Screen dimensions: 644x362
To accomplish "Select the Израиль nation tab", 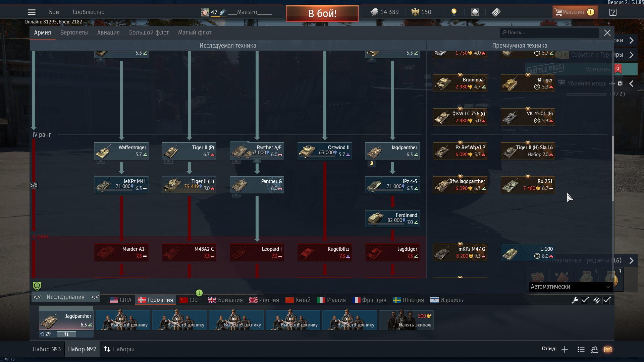I will coord(446,300).
